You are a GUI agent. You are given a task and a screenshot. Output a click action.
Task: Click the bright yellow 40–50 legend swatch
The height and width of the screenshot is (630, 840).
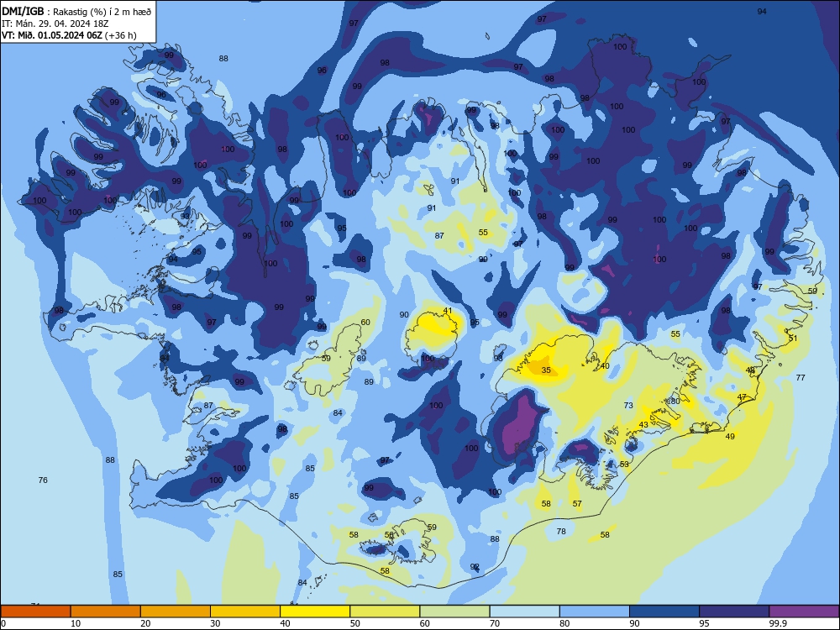click(x=315, y=612)
